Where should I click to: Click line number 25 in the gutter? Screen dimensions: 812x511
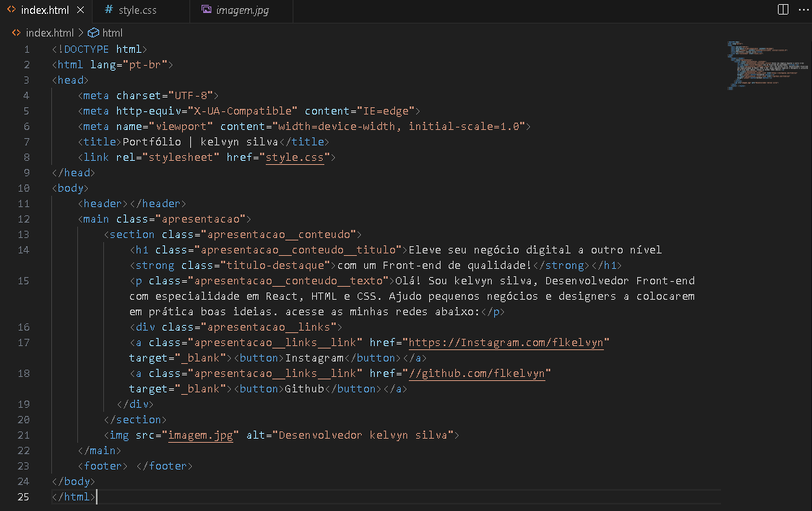24,497
